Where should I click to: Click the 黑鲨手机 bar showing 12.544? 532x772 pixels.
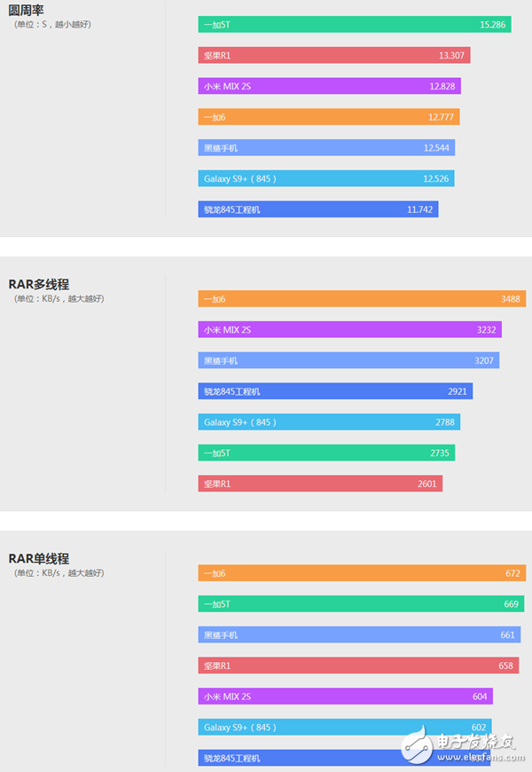click(x=326, y=147)
